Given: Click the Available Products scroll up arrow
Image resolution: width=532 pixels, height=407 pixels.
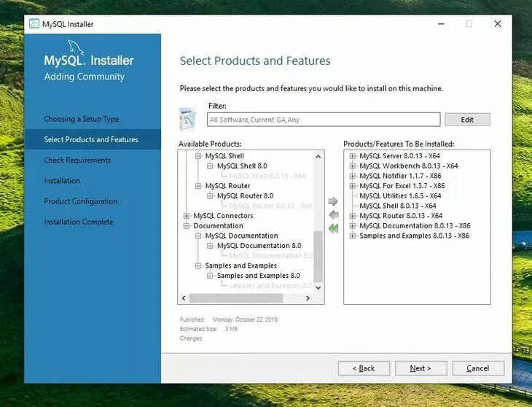Looking at the screenshot, I should click(318, 157).
